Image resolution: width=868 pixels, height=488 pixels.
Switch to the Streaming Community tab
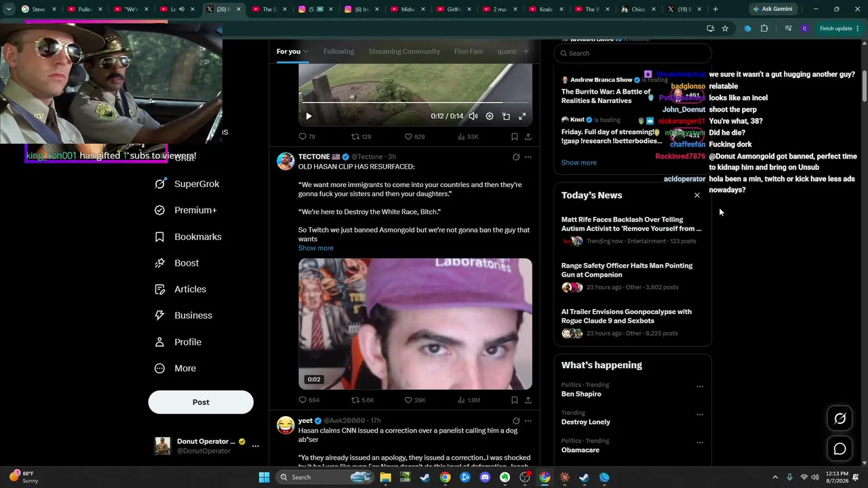click(x=404, y=52)
